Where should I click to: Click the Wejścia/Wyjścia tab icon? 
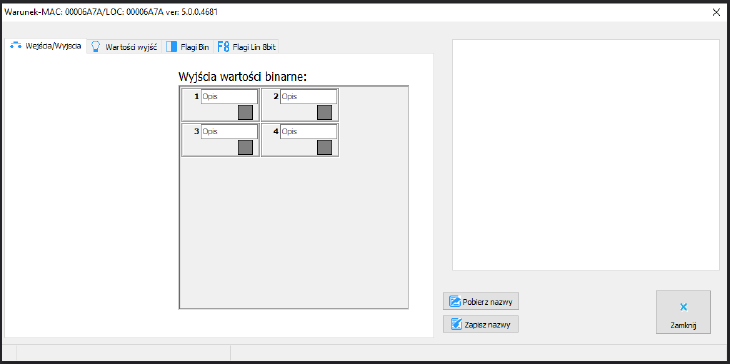point(16,46)
